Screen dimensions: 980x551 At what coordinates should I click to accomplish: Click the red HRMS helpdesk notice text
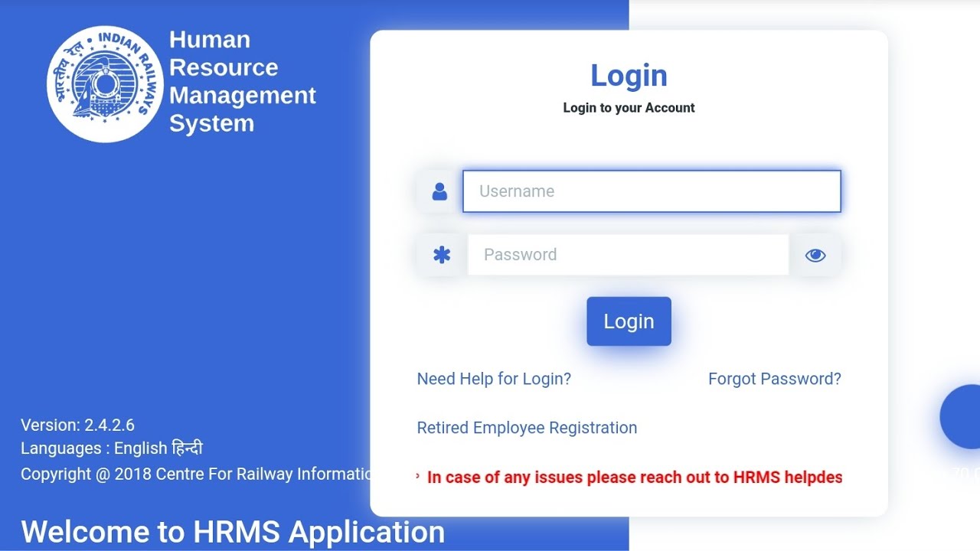point(635,478)
